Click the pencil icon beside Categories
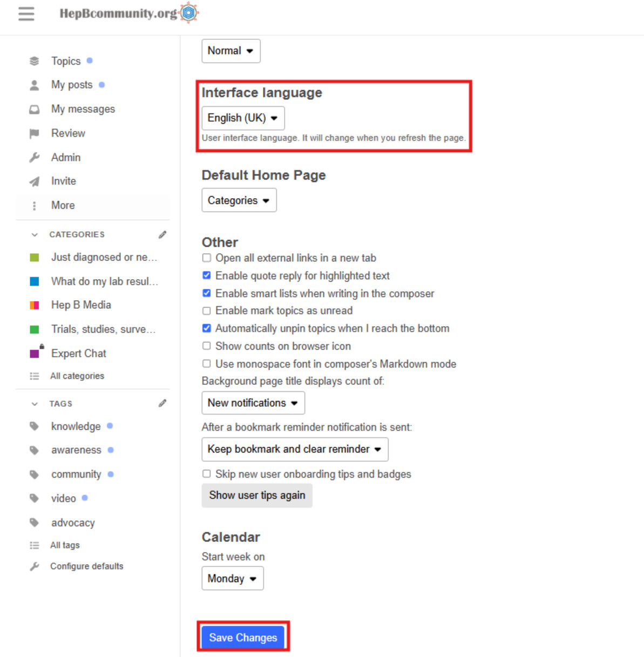This screenshot has height=657, width=644. 162,234
